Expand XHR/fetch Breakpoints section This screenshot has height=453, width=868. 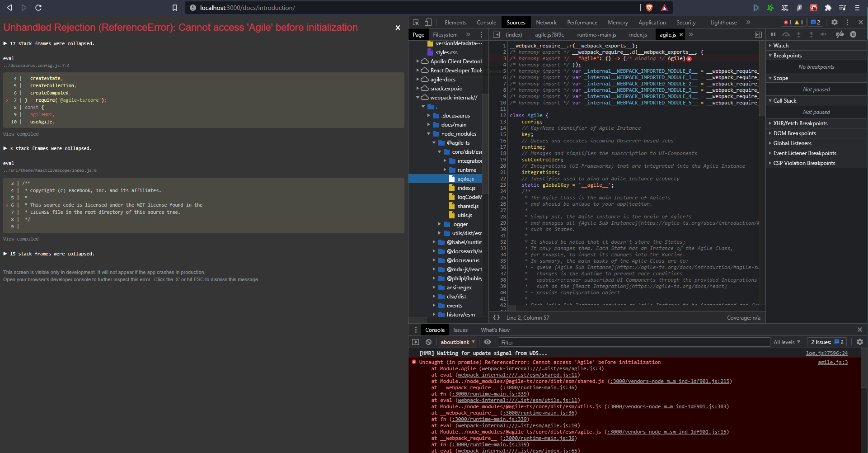(800, 123)
